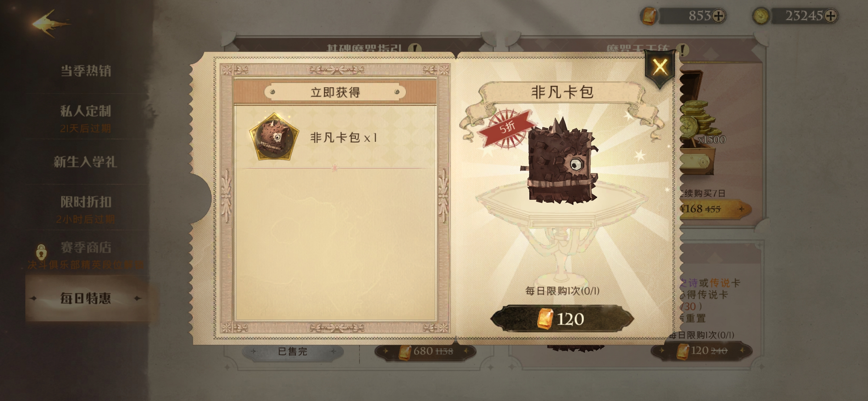
Task: Close the 非凡卡包 popup with X
Action: pos(660,68)
